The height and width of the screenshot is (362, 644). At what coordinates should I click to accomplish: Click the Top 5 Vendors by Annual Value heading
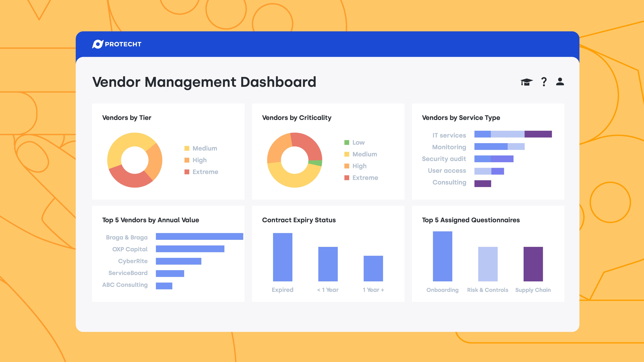click(151, 220)
